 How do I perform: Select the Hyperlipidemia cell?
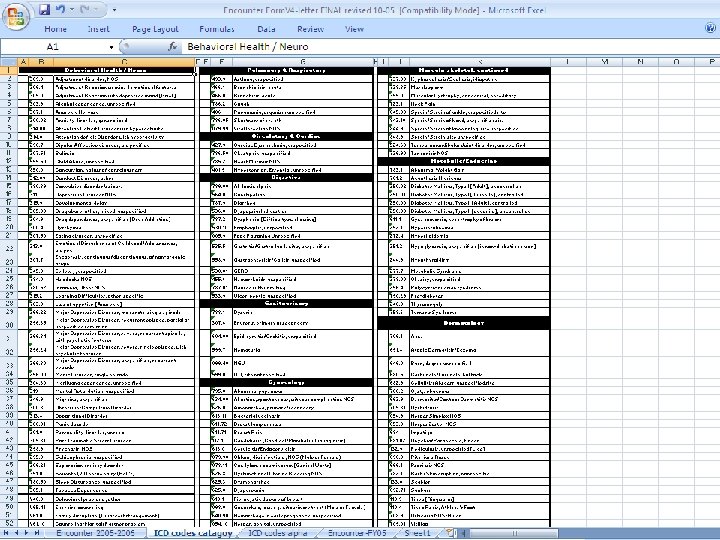point(479,236)
